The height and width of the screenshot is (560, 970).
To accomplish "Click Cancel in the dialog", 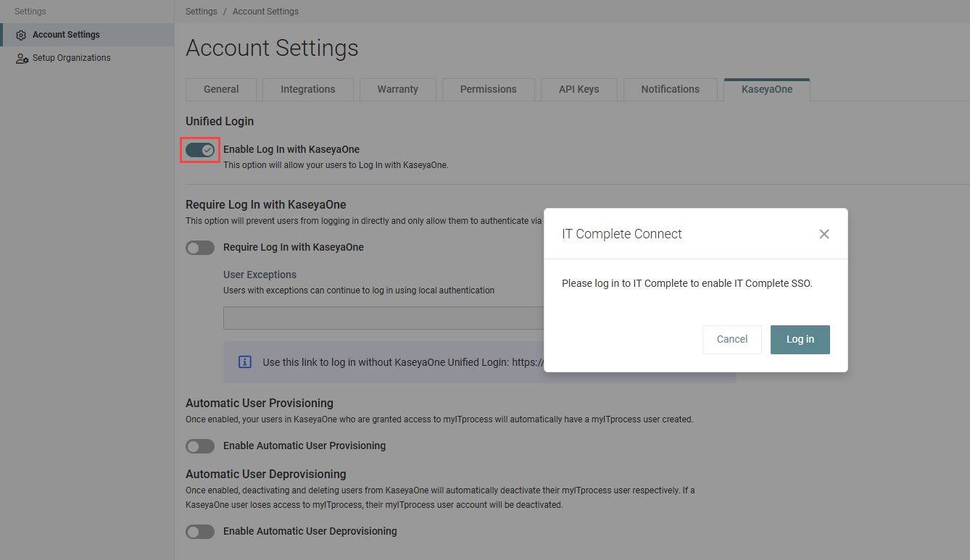I will point(731,340).
